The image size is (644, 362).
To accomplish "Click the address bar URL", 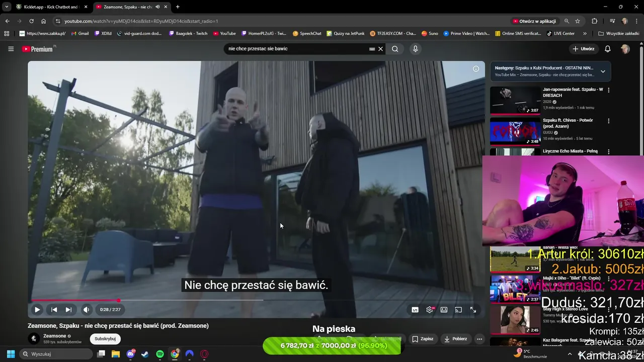I will [141, 21].
